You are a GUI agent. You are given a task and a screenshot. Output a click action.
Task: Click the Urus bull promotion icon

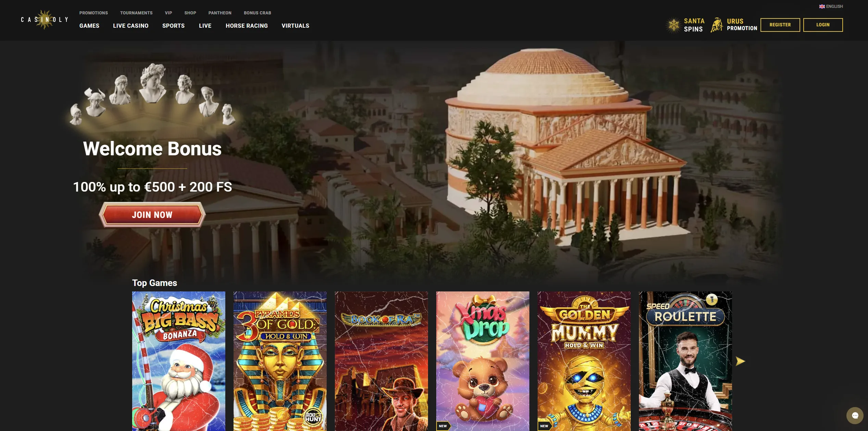point(717,25)
